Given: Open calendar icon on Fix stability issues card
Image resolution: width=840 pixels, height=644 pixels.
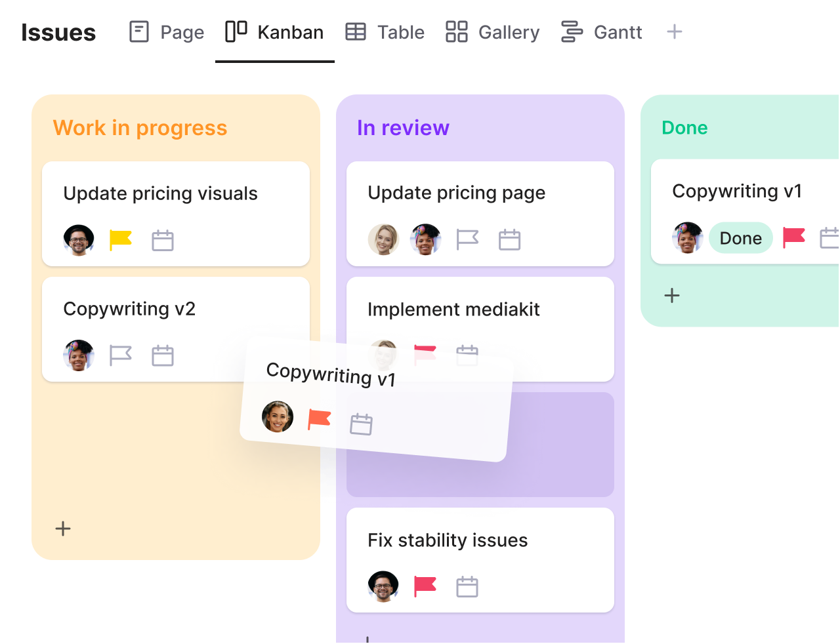Looking at the screenshot, I should [467, 586].
